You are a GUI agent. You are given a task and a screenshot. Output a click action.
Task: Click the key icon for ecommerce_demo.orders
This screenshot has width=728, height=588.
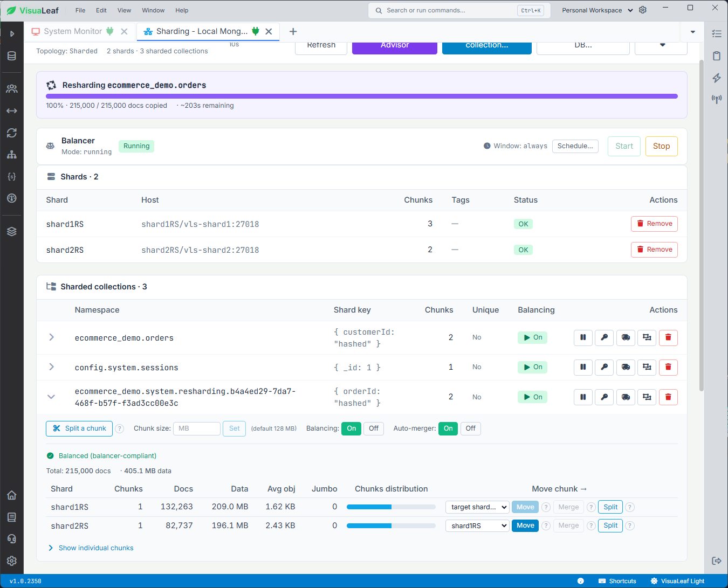(x=605, y=337)
